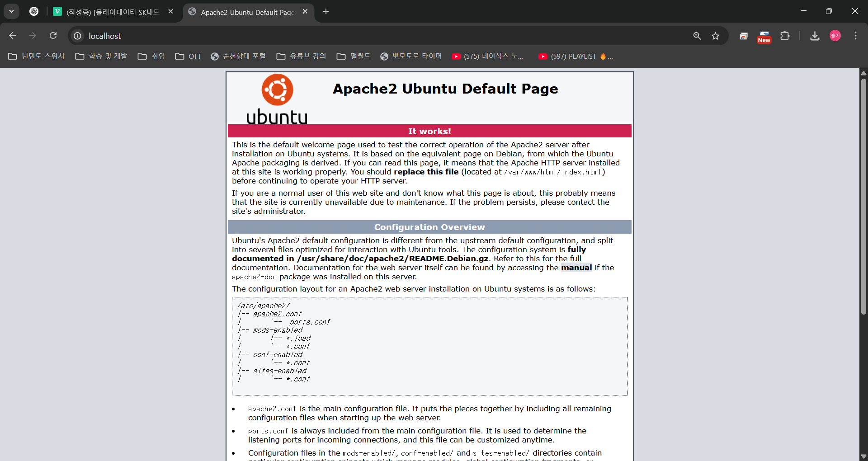Close the (작성중) 플레이데이터 tab

(x=170, y=12)
